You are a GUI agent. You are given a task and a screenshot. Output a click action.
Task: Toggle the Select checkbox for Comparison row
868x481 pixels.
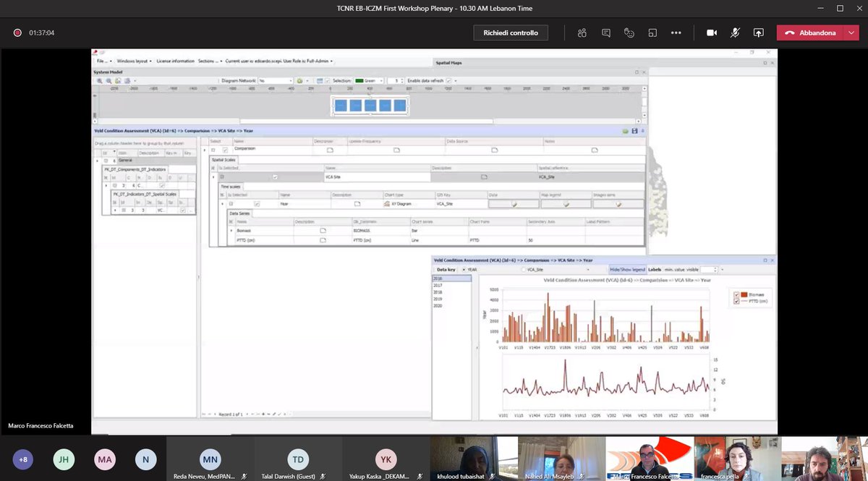click(x=225, y=150)
